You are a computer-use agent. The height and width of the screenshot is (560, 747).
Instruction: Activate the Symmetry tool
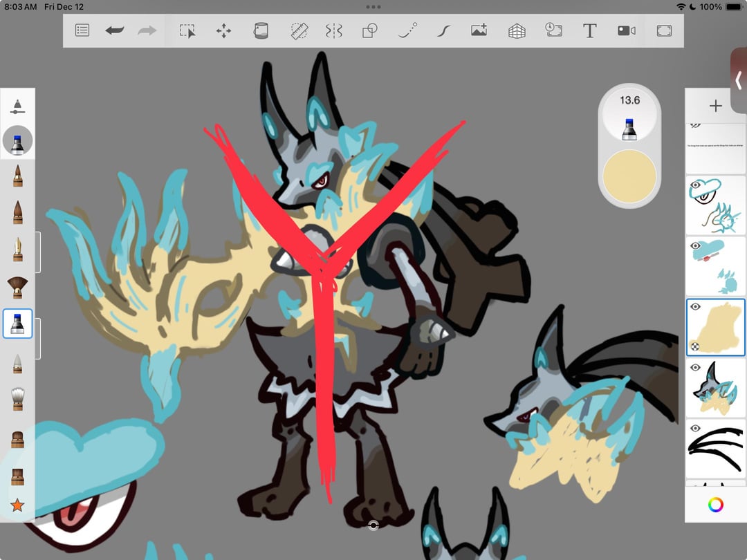click(x=334, y=30)
